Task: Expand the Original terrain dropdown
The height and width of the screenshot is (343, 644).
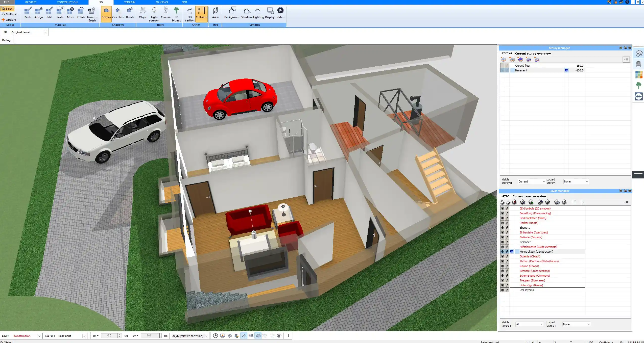Action: click(x=45, y=32)
